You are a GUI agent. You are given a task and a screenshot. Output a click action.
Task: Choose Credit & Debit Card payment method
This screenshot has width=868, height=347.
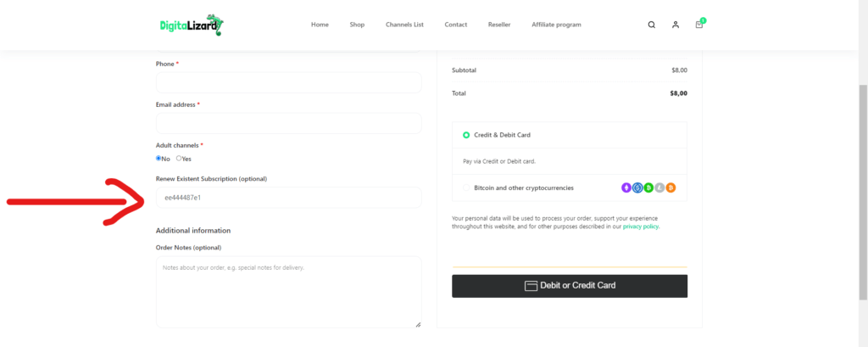click(x=466, y=135)
